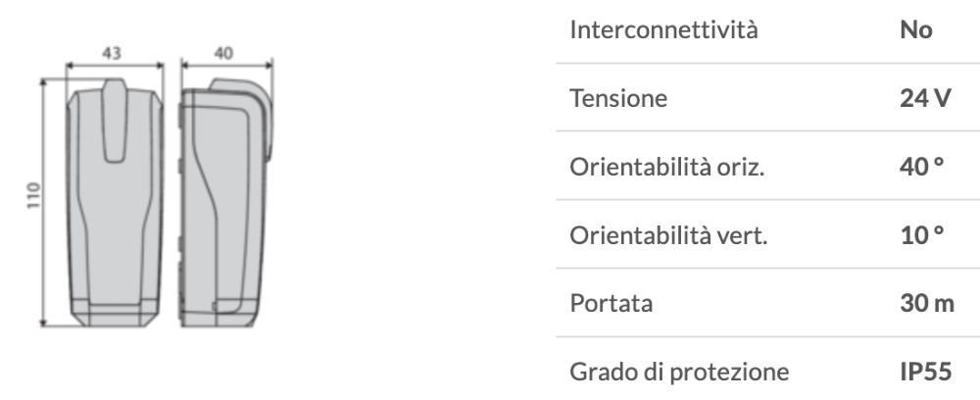
Task: Click the IP55 protection rating value
Action: tap(925, 371)
